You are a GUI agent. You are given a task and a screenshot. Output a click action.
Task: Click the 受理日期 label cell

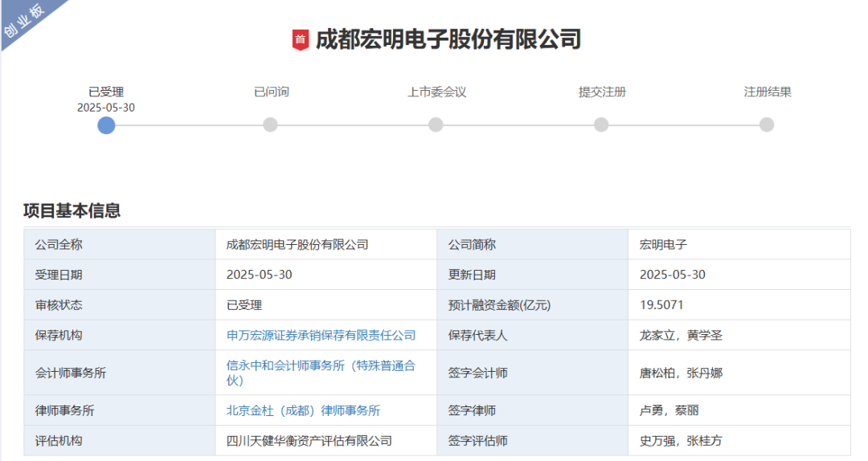(x=120, y=275)
